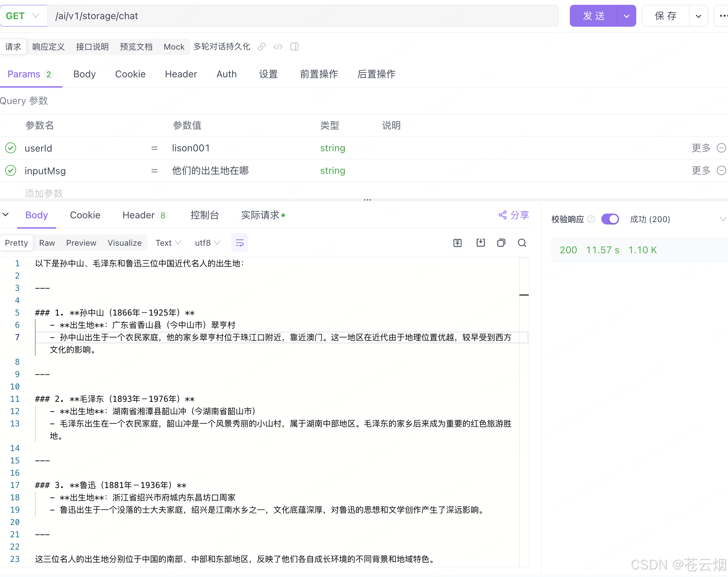Disable the userId parameter checkbox
This screenshot has height=577, width=728.
11,148
